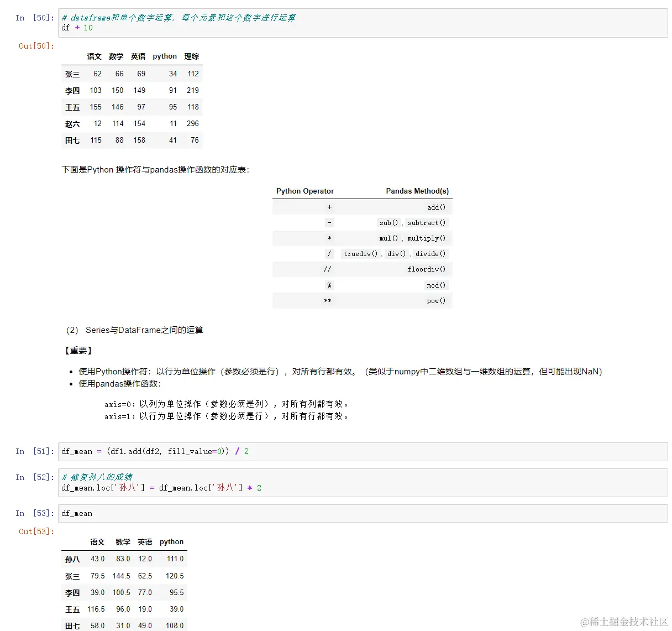The image size is (672, 631).
Task: Click code cell In [52] fixing 孙八 scores
Action: tap(363, 482)
